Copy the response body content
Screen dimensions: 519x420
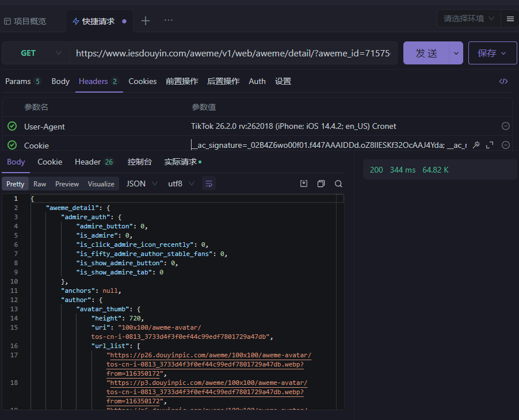[x=321, y=184]
